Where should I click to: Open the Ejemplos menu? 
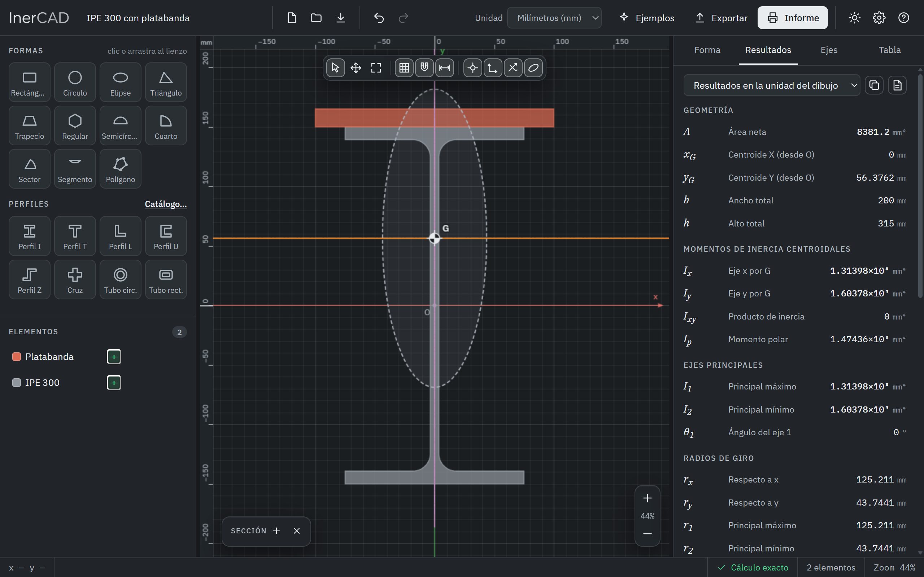point(647,18)
